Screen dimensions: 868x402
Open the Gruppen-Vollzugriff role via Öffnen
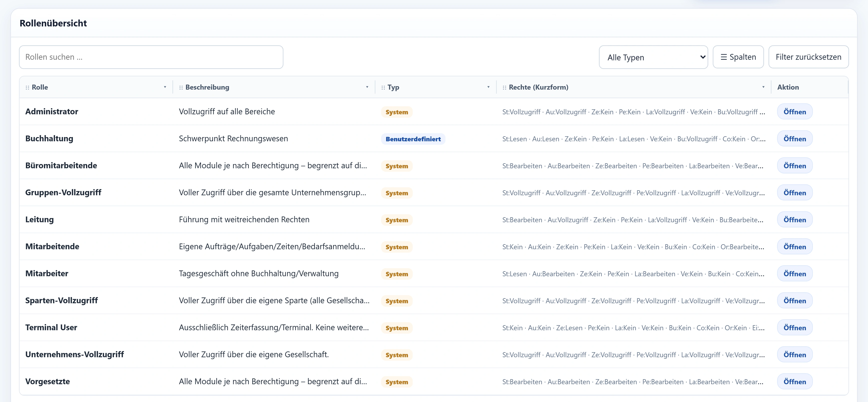coord(795,193)
